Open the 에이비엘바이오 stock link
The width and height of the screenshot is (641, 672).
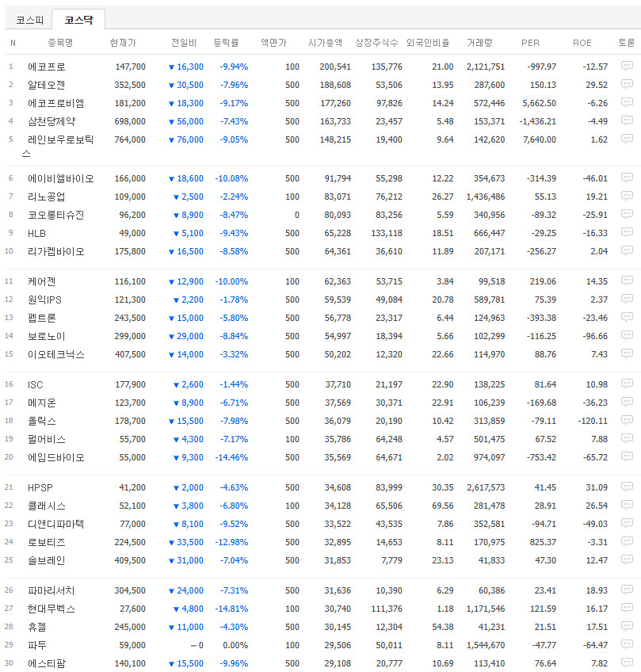(60, 178)
